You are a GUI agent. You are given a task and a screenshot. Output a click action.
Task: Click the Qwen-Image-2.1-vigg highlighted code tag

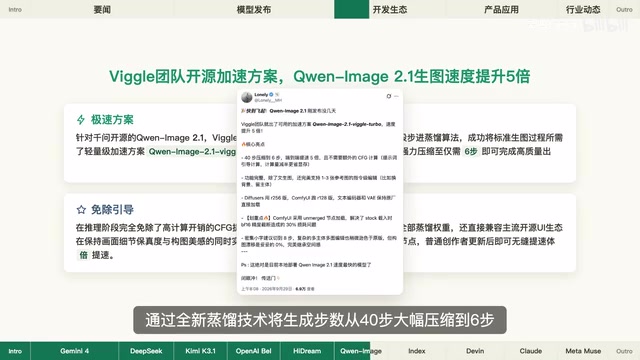coord(192,151)
